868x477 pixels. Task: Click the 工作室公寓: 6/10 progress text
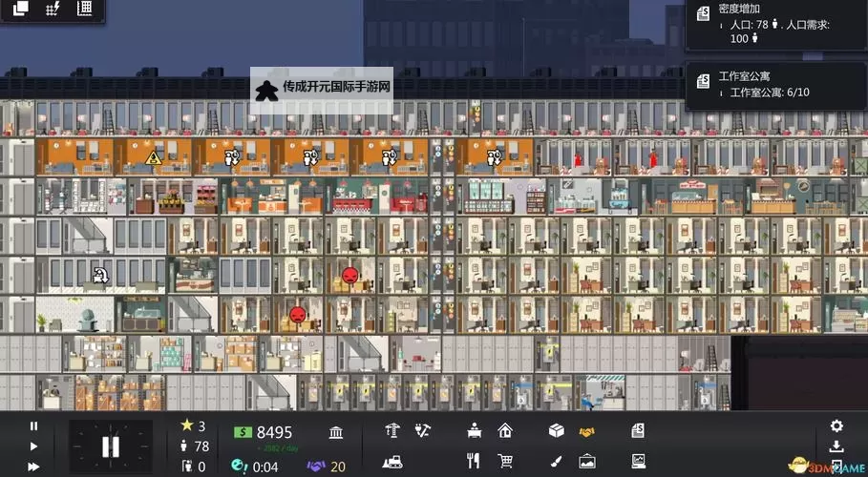point(770,93)
